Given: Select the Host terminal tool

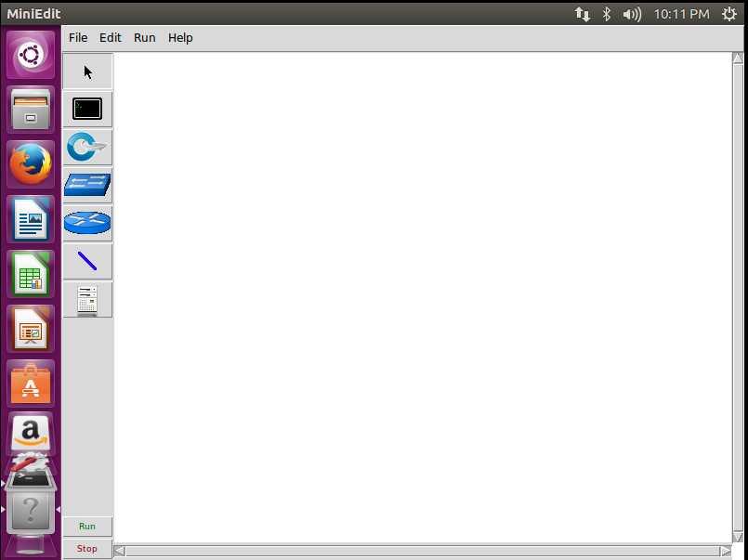Looking at the screenshot, I should (x=87, y=110).
